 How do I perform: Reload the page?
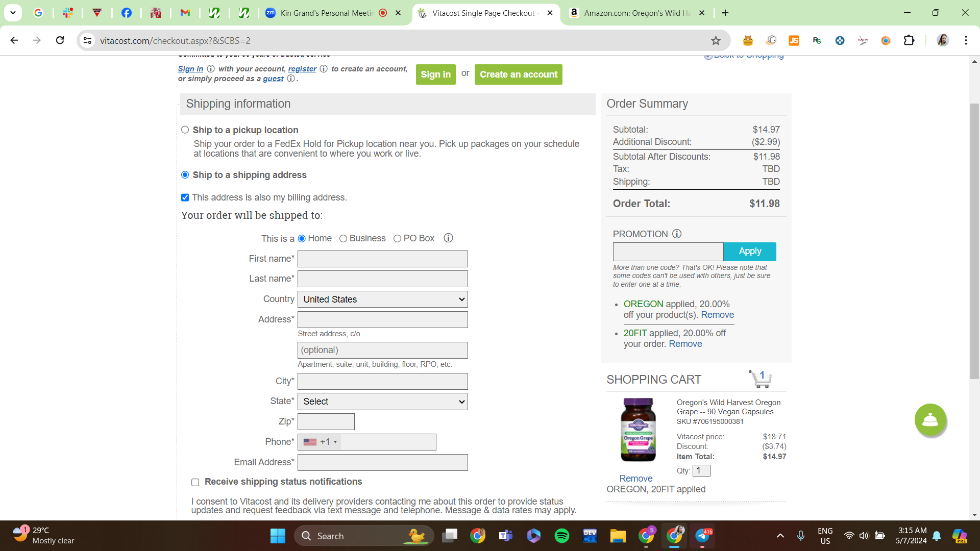point(60,40)
